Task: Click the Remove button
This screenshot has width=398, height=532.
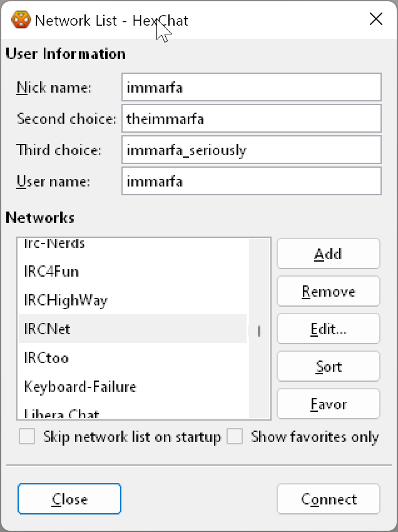Action: pyautogui.click(x=328, y=291)
